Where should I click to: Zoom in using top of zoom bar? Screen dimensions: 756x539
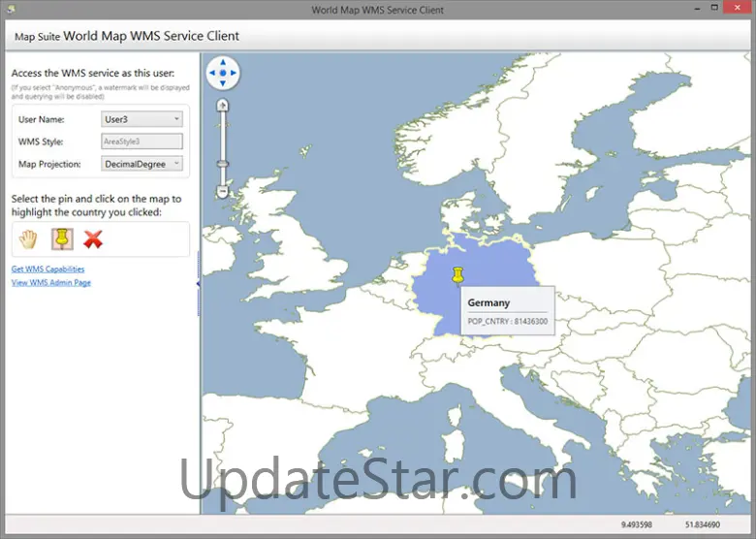click(x=222, y=105)
